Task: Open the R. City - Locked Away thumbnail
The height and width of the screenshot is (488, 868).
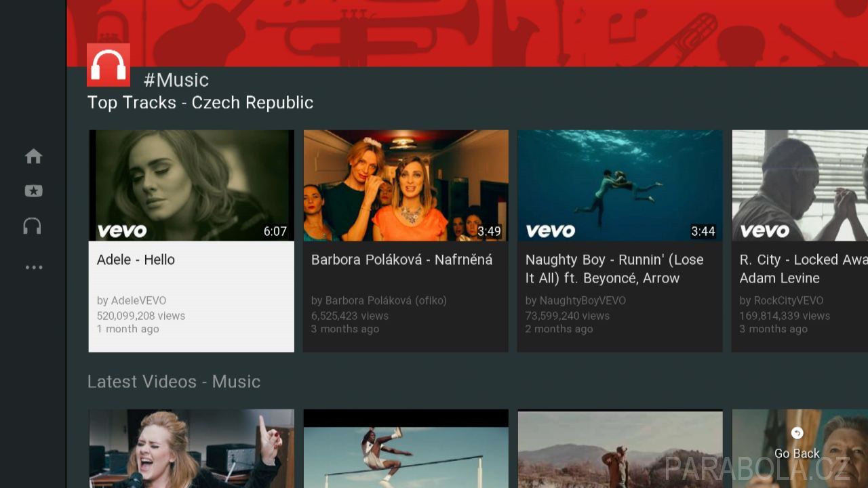Action: [x=800, y=186]
